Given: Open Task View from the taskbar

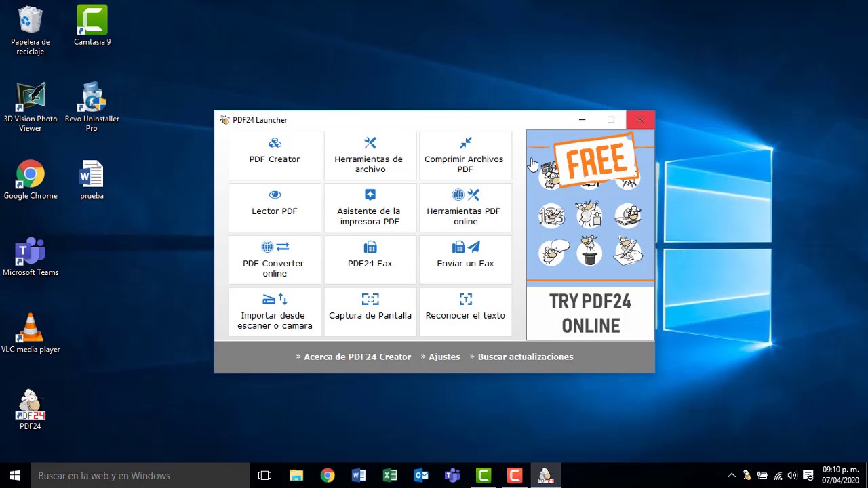Looking at the screenshot, I should click(x=265, y=475).
